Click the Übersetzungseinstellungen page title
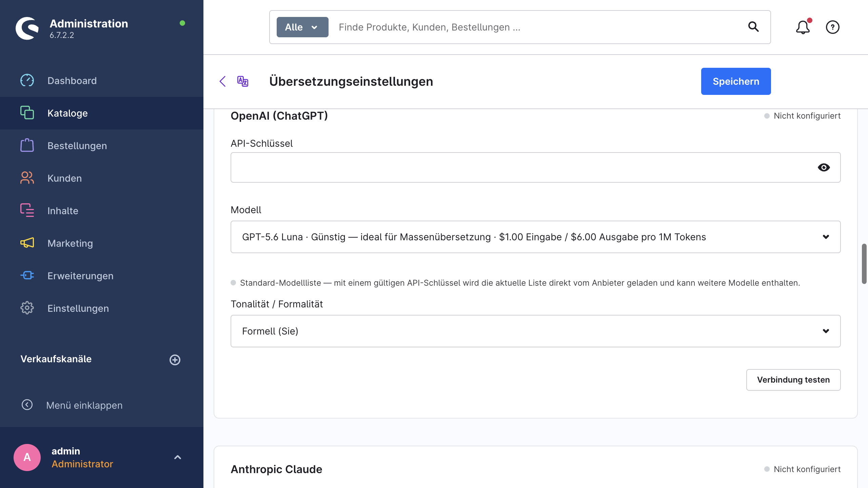Image resolution: width=868 pixels, height=488 pixels. pos(351,81)
